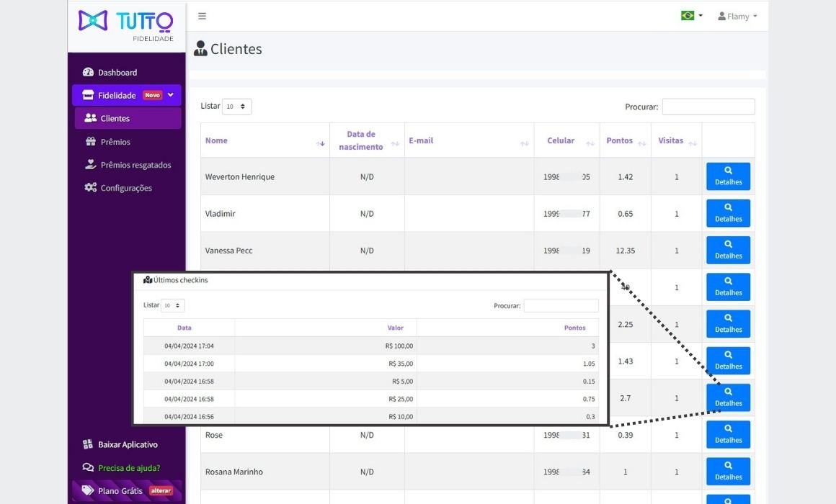The height and width of the screenshot is (504, 836).
Task: Open the Listar entries dropdown for clients
Action: (x=236, y=107)
